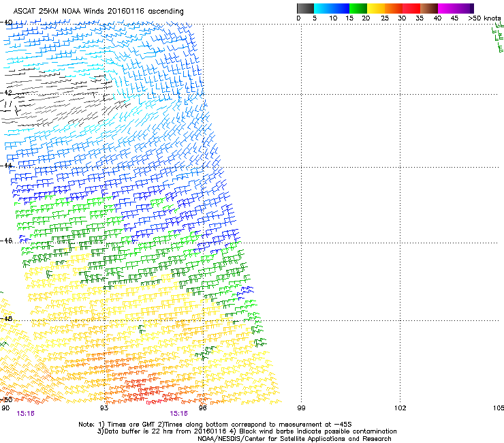Select the red 30-35 knots legend swatch
504x443 pixels.
(x=411, y=8)
